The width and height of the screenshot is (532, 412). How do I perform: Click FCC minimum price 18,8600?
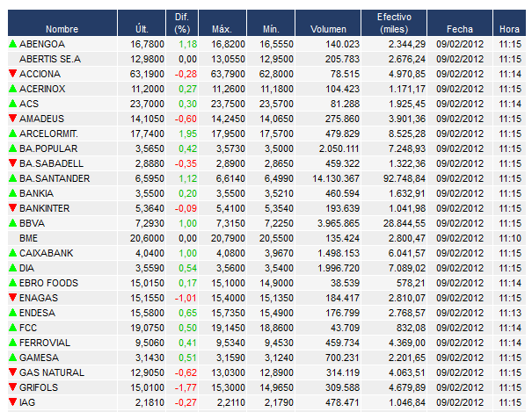point(276,328)
